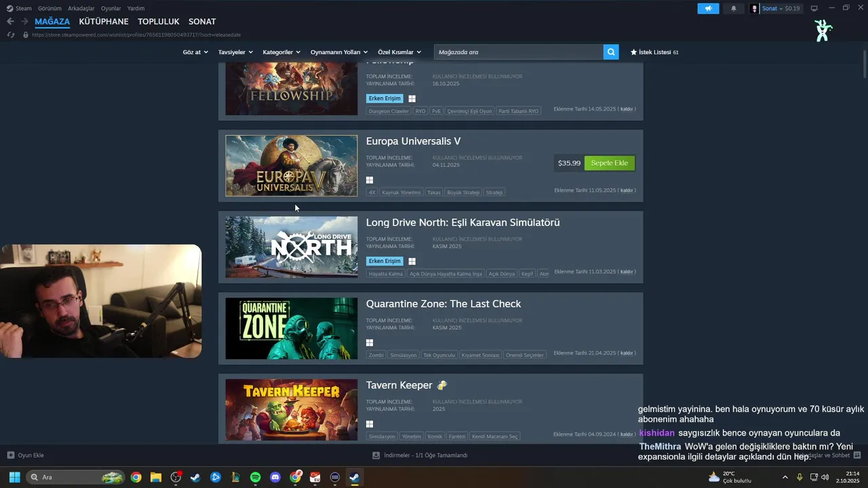This screenshot has height=488, width=868.
Task: Open the Windows Start menu
Action: (14, 477)
